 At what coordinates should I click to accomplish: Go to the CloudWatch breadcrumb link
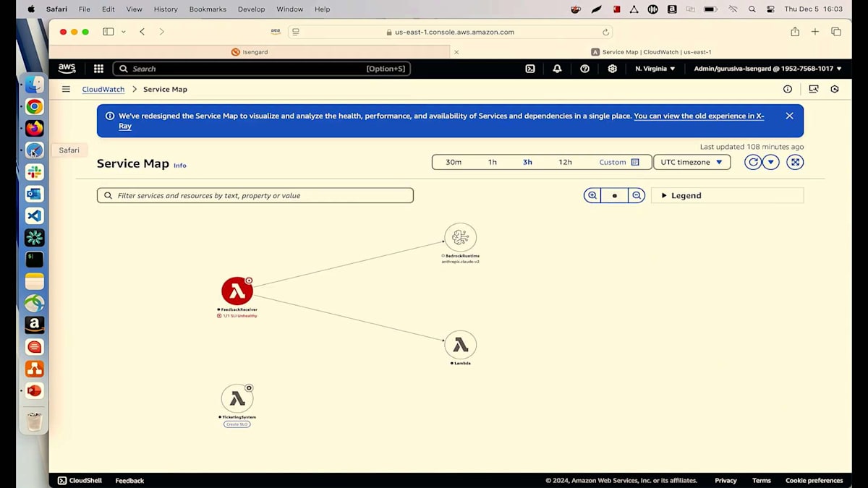pos(103,89)
